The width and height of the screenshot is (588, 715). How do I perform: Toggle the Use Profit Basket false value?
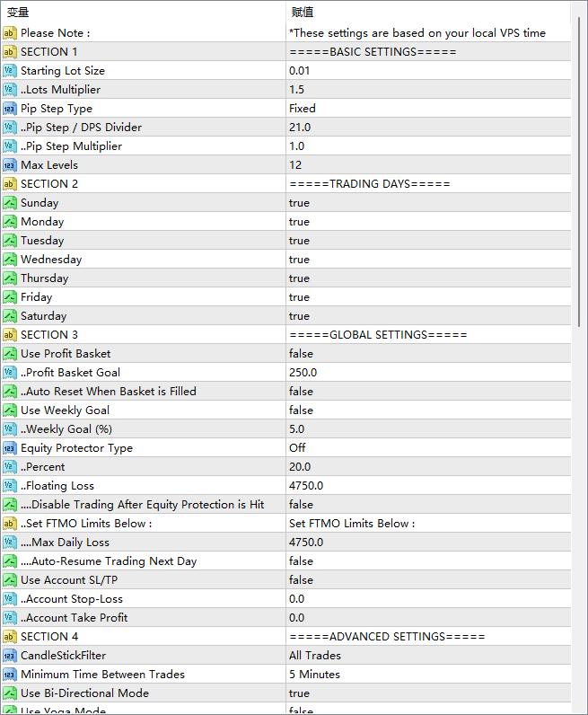click(428, 353)
